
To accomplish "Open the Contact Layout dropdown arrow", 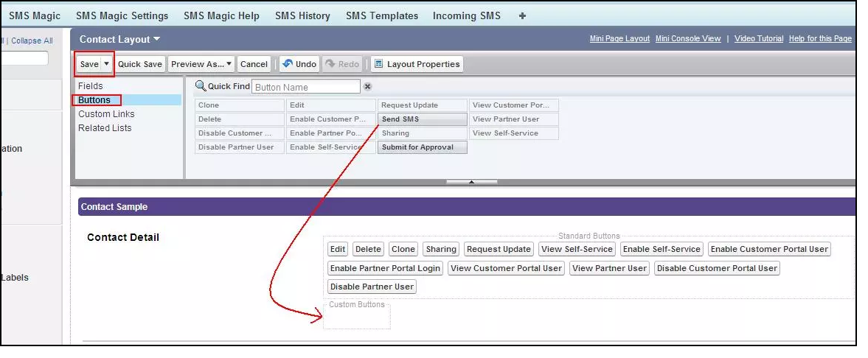I will tap(156, 39).
